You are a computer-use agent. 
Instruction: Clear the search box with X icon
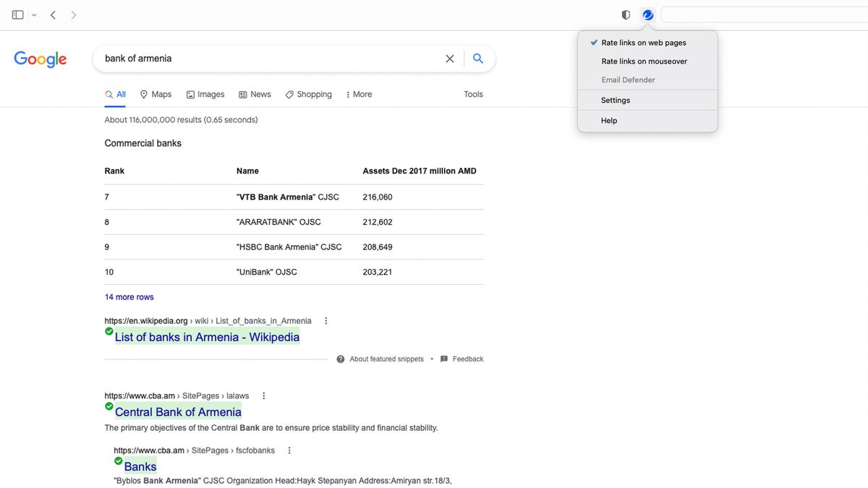point(450,59)
